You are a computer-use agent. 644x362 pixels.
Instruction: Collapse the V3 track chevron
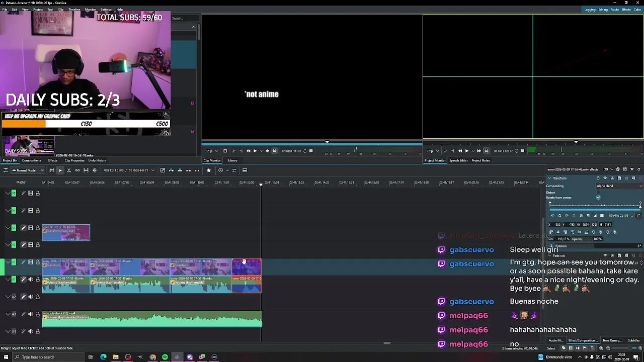pyautogui.click(x=7, y=228)
